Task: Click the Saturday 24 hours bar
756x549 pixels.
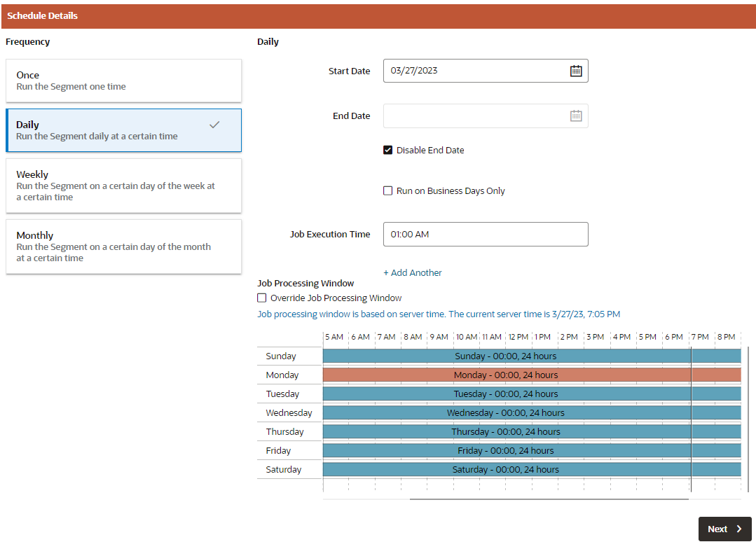Action: 532,469
